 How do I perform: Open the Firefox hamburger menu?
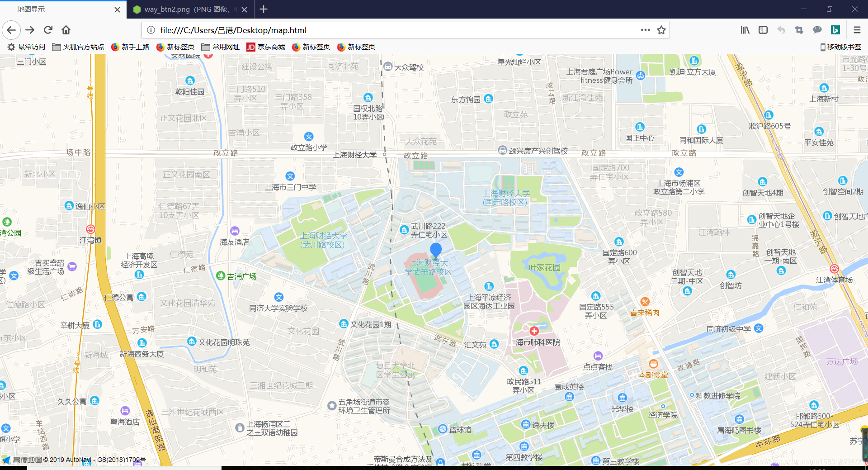coord(857,30)
